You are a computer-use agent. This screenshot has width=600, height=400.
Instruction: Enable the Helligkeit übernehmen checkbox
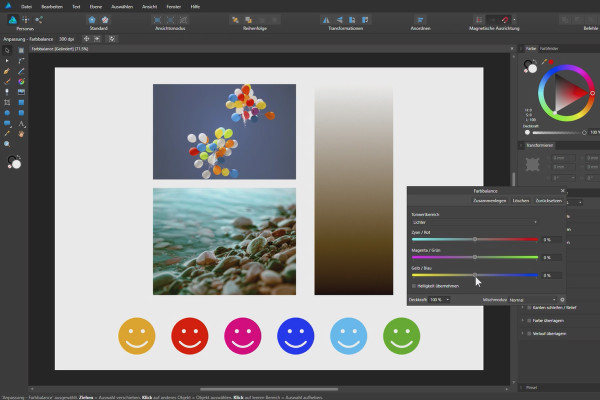click(x=414, y=286)
